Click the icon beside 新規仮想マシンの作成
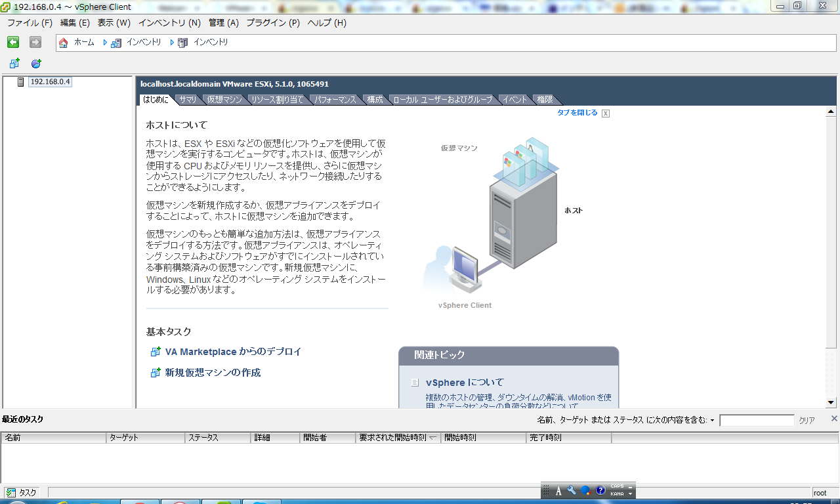 [156, 373]
